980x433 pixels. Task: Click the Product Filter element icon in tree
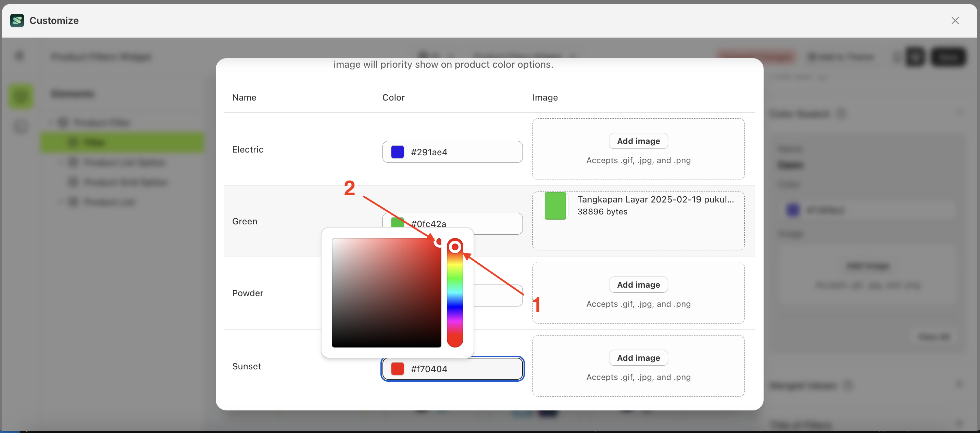tap(63, 122)
